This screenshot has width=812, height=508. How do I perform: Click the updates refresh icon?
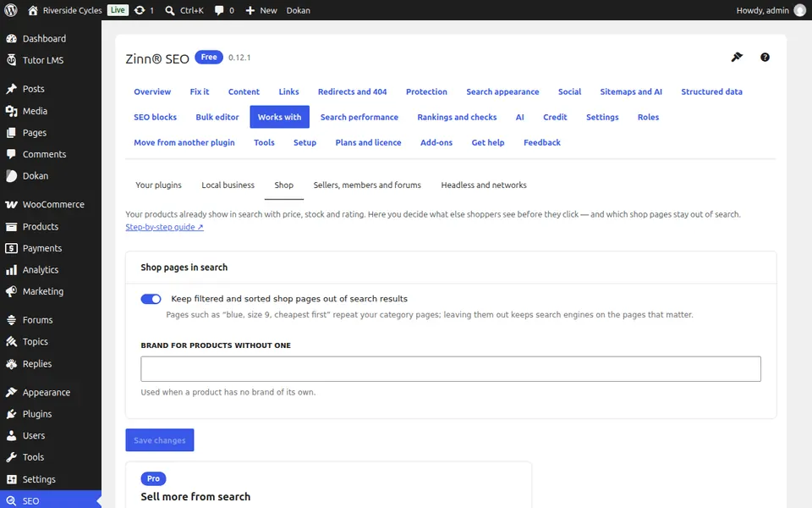pyautogui.click(x=140, y=10)
